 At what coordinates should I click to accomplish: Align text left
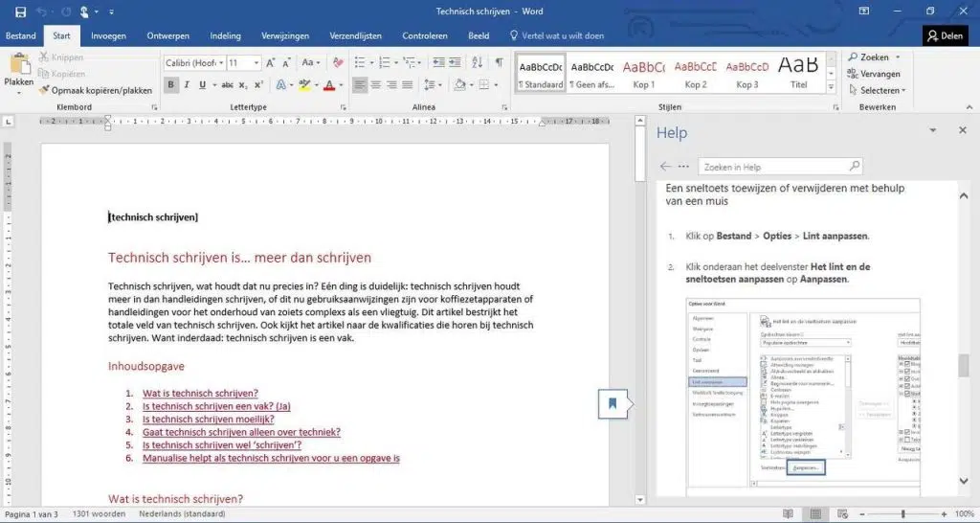pyautogui.click(x=360, y=84)
